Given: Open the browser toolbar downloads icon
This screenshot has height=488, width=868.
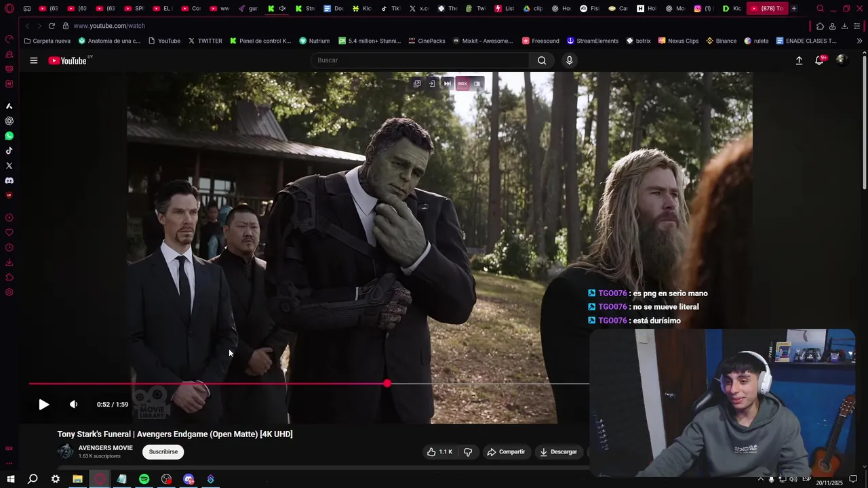Looking at the screenshot, I should point(844,26).
